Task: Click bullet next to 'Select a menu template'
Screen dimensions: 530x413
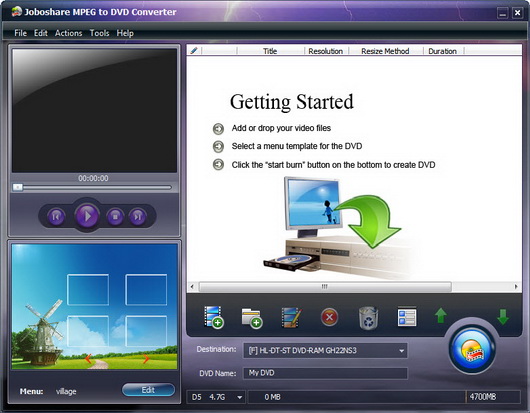Action: click(x=218, y=147)
